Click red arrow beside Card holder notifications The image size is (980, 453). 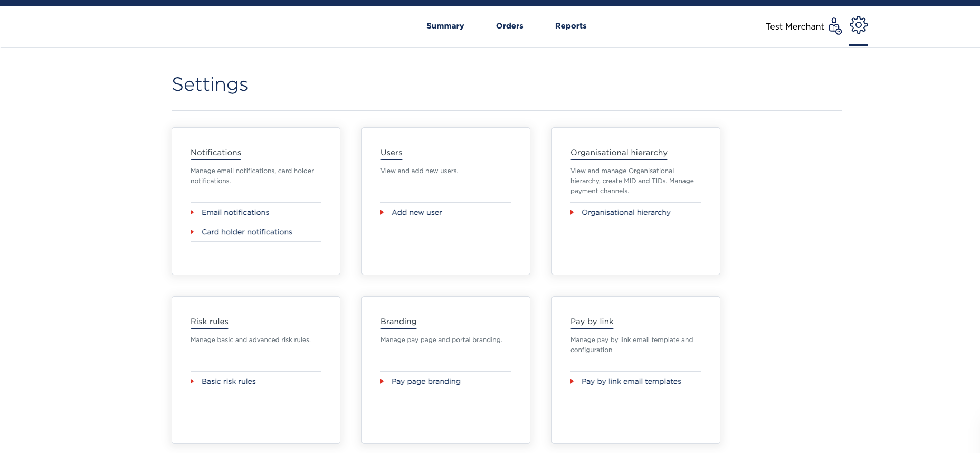[192, 232]
